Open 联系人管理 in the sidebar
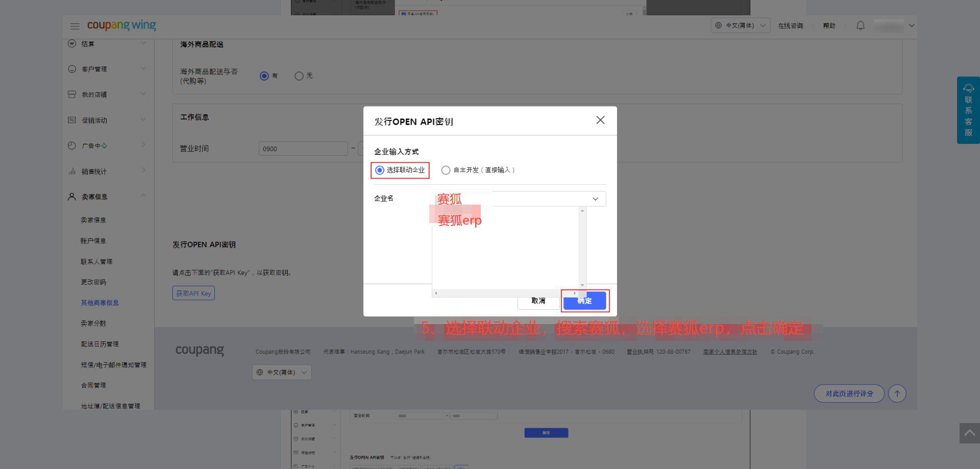 tap(96, 262)
